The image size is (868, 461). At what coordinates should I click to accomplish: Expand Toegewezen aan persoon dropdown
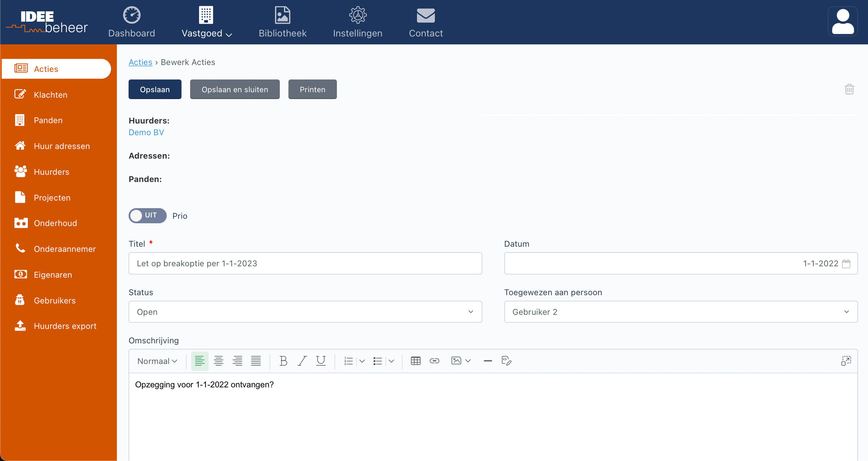click(681, 312)
